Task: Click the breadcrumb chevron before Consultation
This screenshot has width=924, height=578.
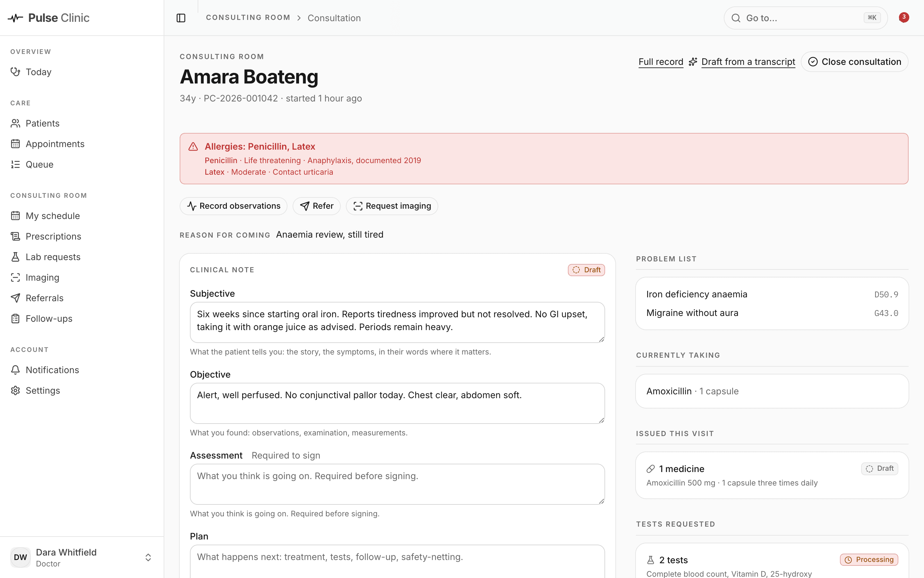Action: pyautogui.click(x=299, y=18)
